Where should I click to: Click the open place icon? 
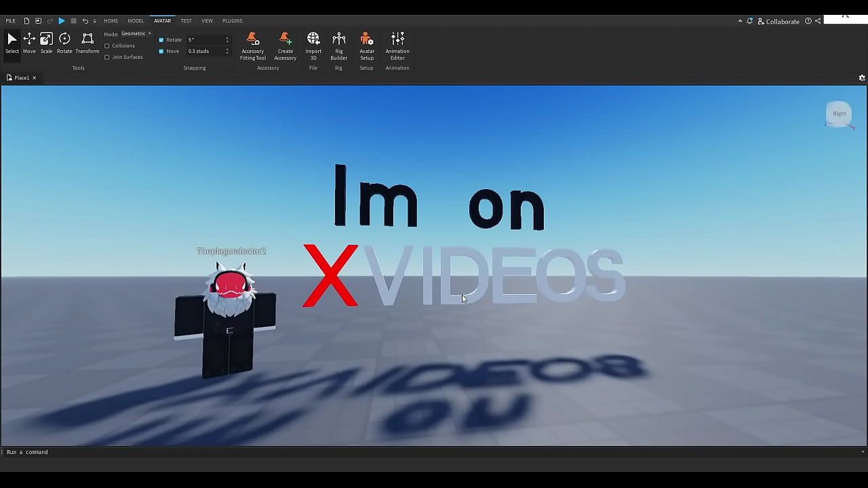tap(38, 21)
